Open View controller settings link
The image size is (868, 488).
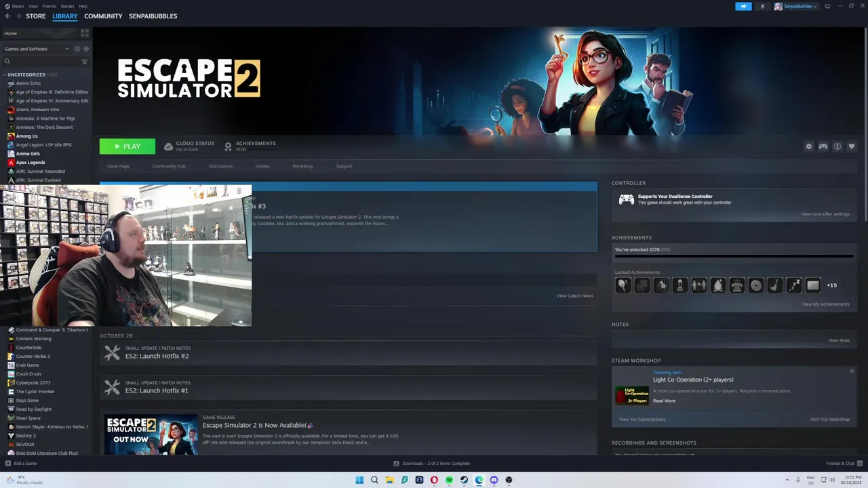click(825, 214)
